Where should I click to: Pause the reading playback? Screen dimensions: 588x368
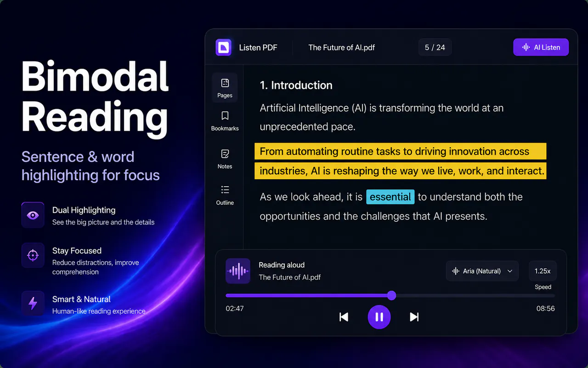click(379, 317)
